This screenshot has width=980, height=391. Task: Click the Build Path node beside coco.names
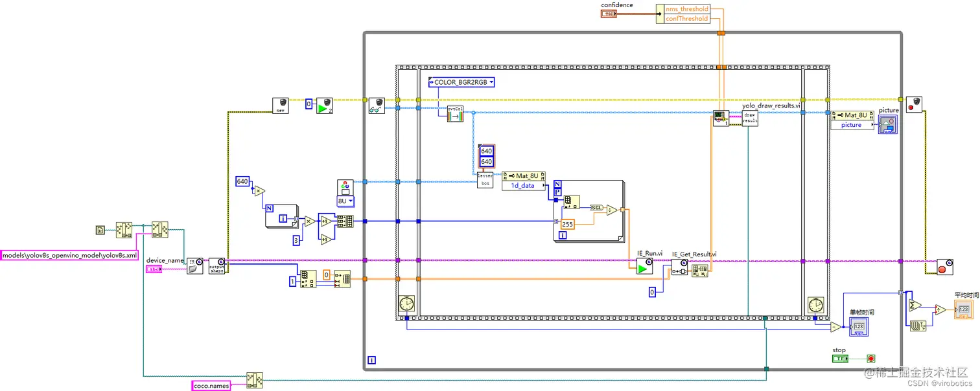pyautogui.click(x=255, y=381)
